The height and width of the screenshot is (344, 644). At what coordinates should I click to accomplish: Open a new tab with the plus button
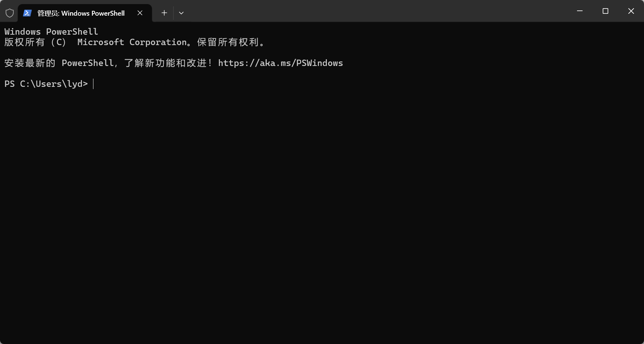[x=164, y=13]
